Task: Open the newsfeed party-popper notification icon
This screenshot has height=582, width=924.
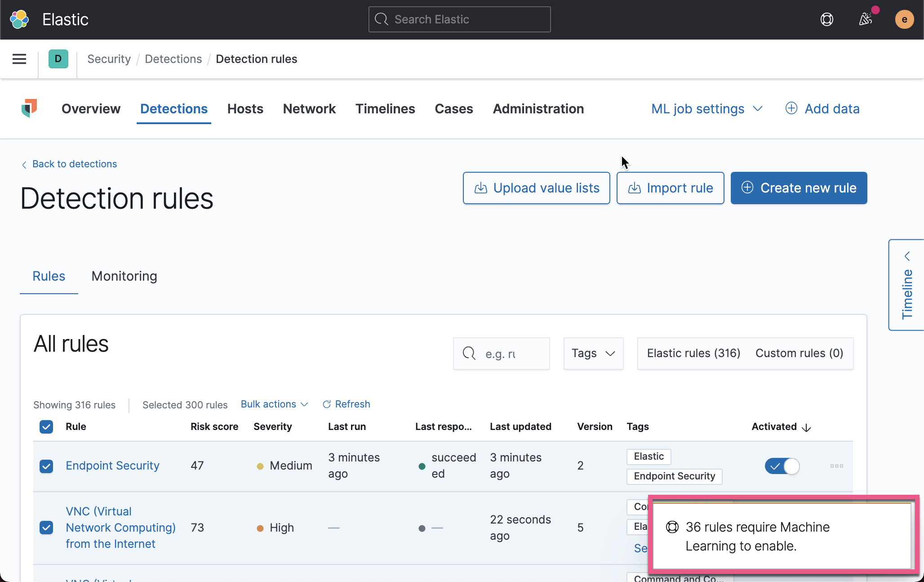Action: click(865, 19)
